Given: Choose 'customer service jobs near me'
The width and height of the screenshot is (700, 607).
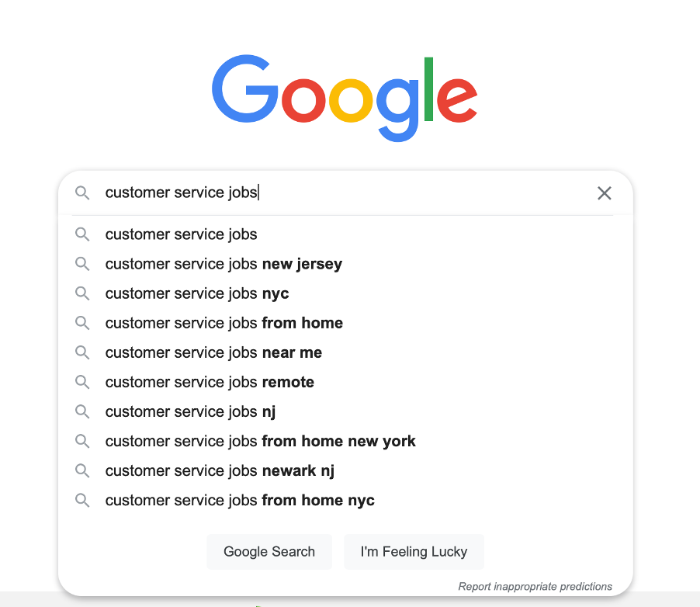Looking at the screenshot, I should pyautogui.click(x=213, y=352).
